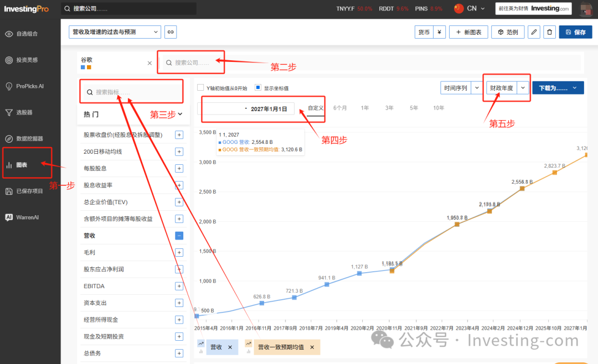Viewport: 598px width, 364px height.
Task: Open the CN language dropdown
Action: (470, 8)
